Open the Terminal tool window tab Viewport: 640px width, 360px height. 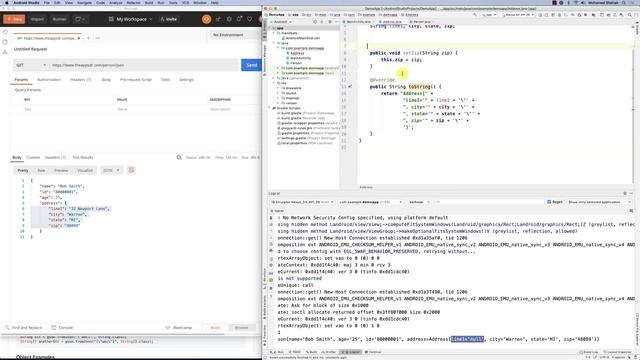pos(373,352)
